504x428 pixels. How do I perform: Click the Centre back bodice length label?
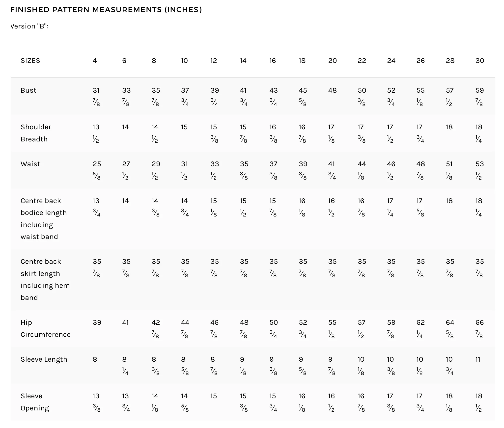pyautogui.click(x=44, y=219)
